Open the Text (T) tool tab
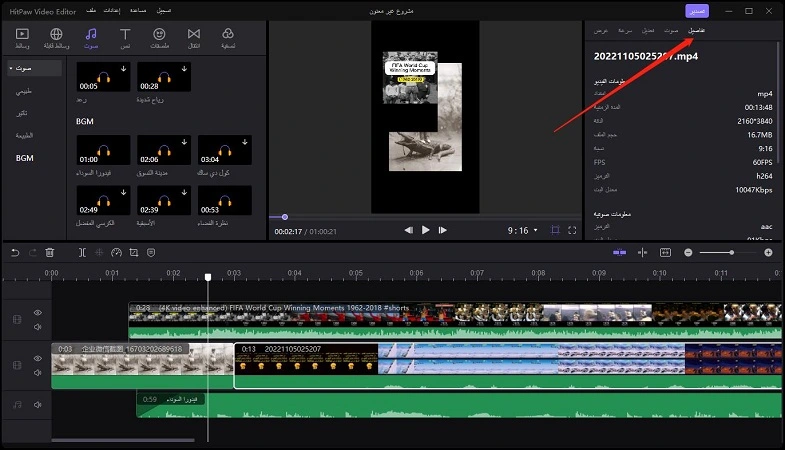The image size is (785, 450). pos(125,38)
